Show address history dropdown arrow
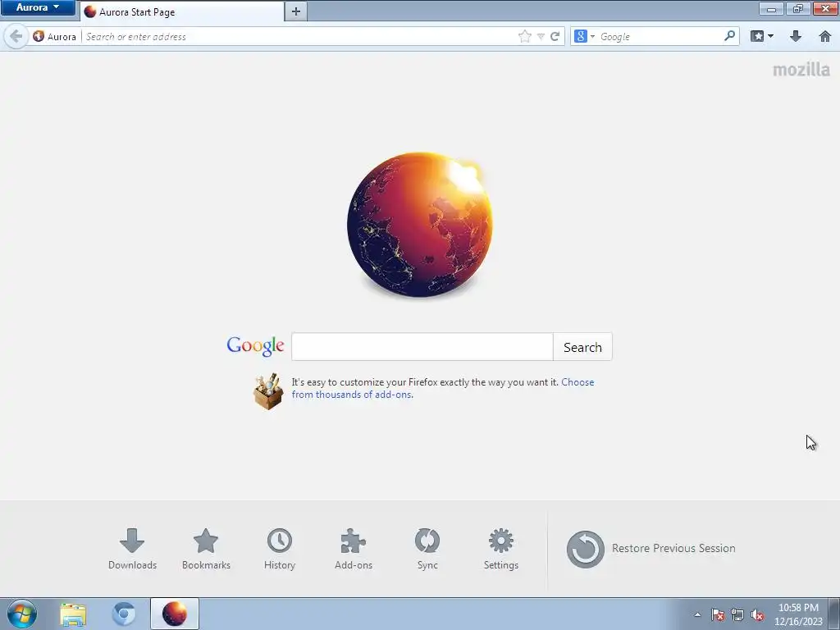Screen dimensions: 840x630 pos(541,37)
